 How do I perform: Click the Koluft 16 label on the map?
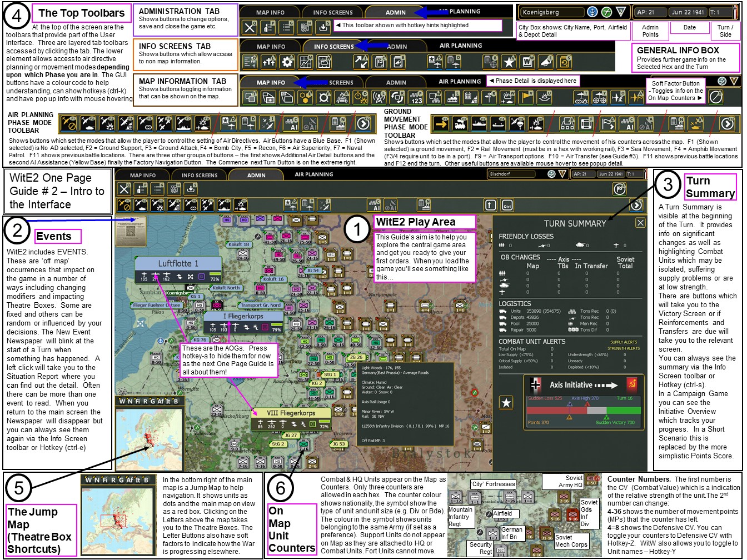pos(273,279)
